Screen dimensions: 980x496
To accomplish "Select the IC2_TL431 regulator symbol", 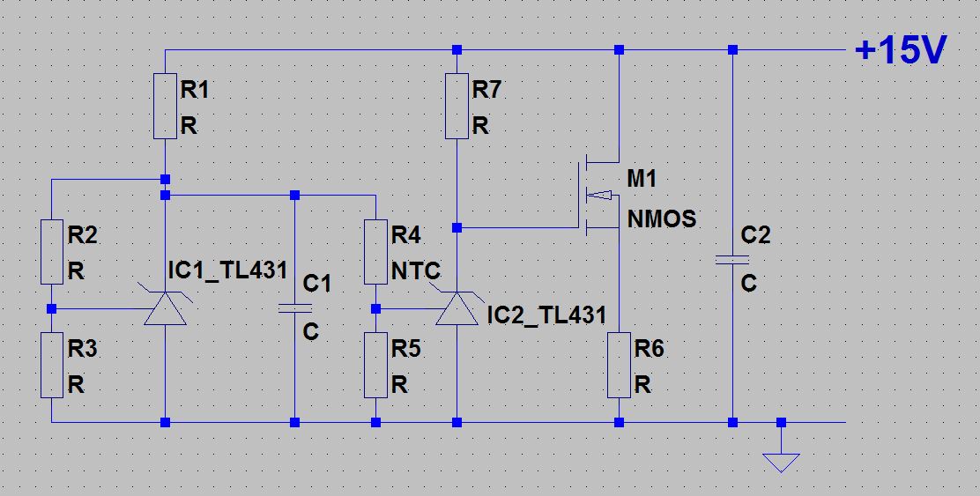I will 457,309.
